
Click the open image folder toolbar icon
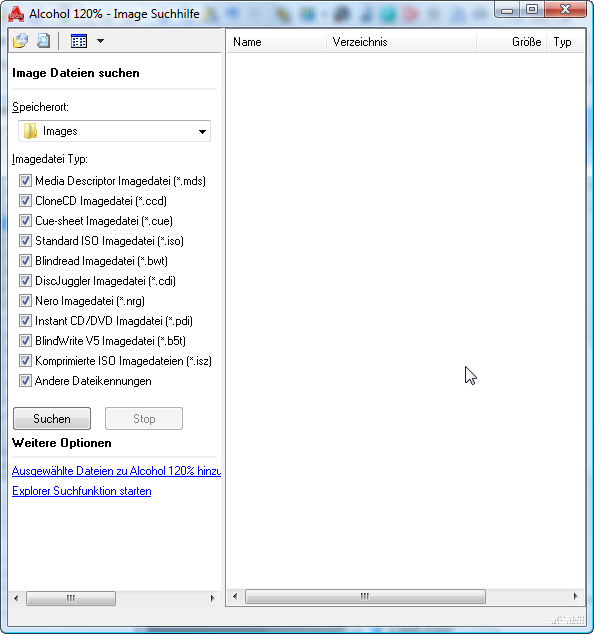click(x=21, y=41)
